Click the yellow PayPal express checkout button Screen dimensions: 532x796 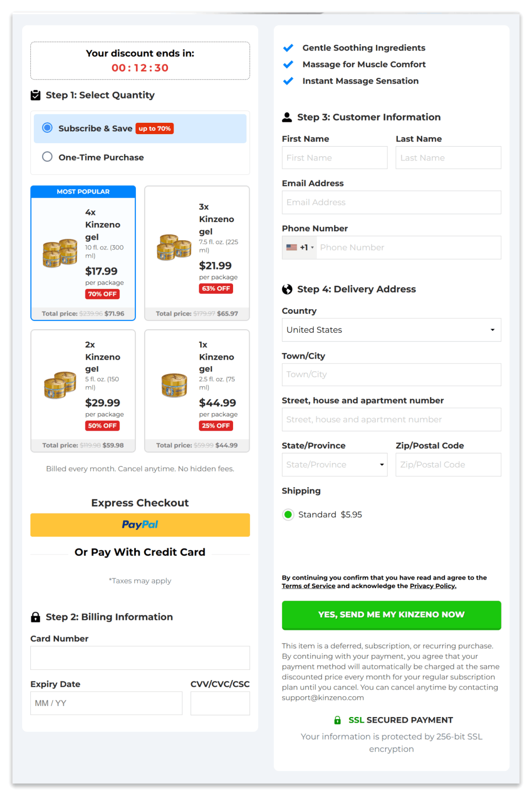tap(140, 525)
